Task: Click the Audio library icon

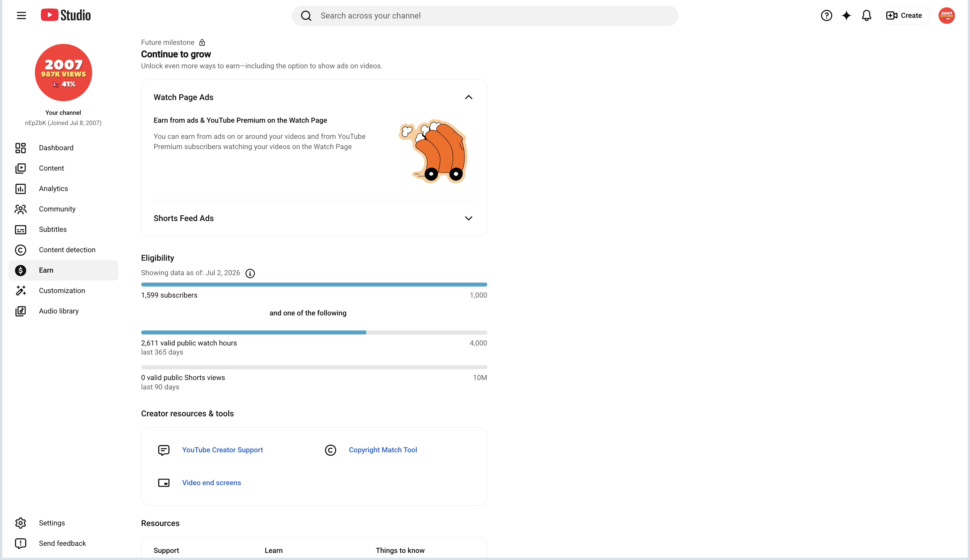Action: click(x=20, y=311)
